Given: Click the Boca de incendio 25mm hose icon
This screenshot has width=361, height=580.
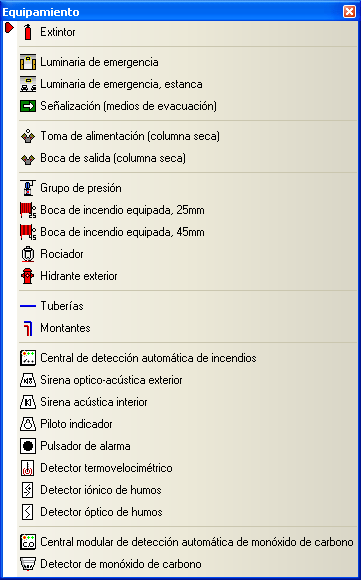Looking at the screenshot, I should point(28,210).
